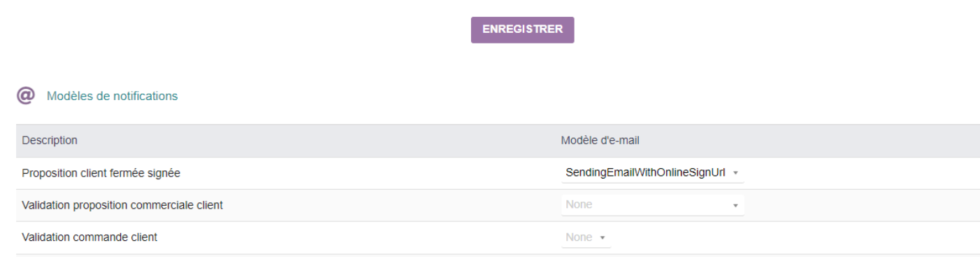The width and height of the screenshot is (980, 257).
Task: Click the SendingEmailWithOnlineSignUrl selected value text
Action: click(x=645, y=173)
